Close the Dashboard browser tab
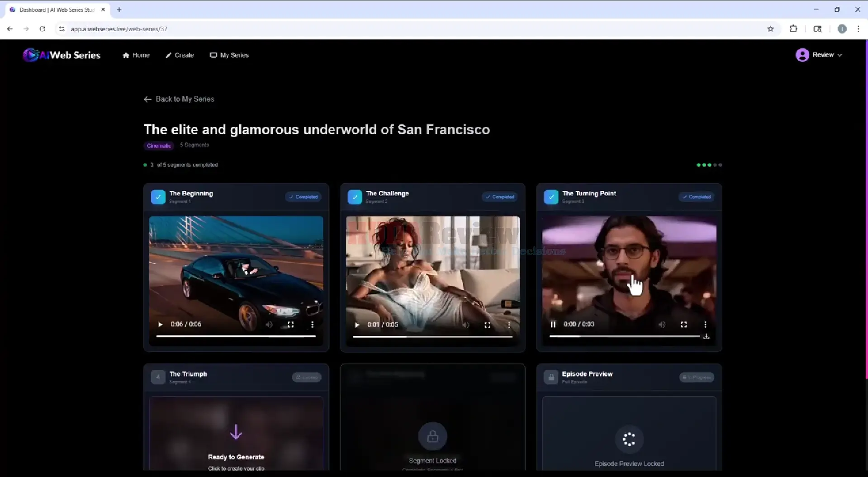This screenshot has height=477, width=868. tap(103, 9)
